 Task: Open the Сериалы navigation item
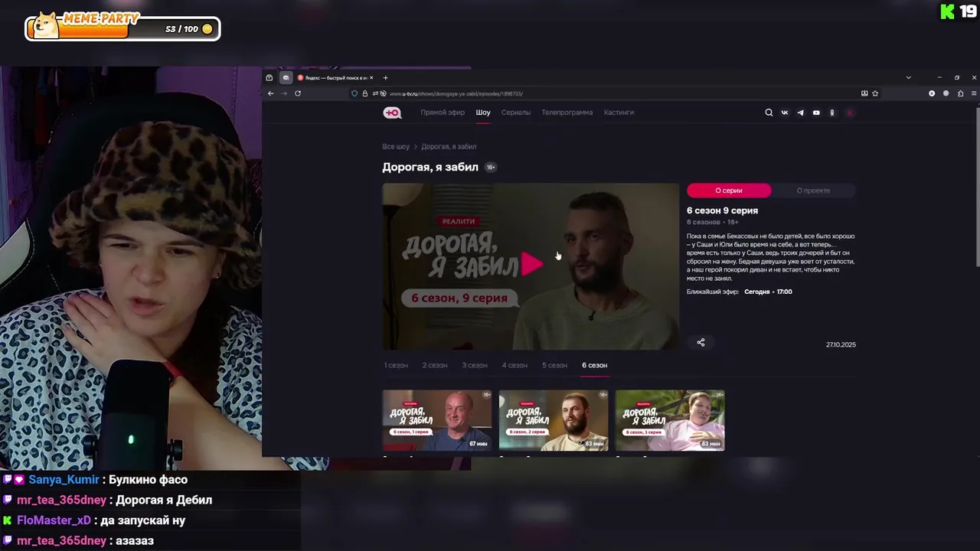(516, 112)
